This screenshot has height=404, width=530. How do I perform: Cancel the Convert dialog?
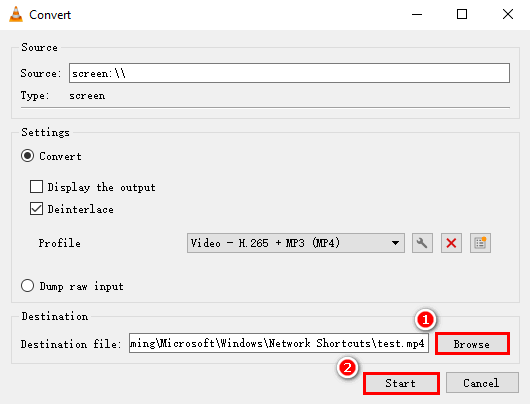pos(482,383)
